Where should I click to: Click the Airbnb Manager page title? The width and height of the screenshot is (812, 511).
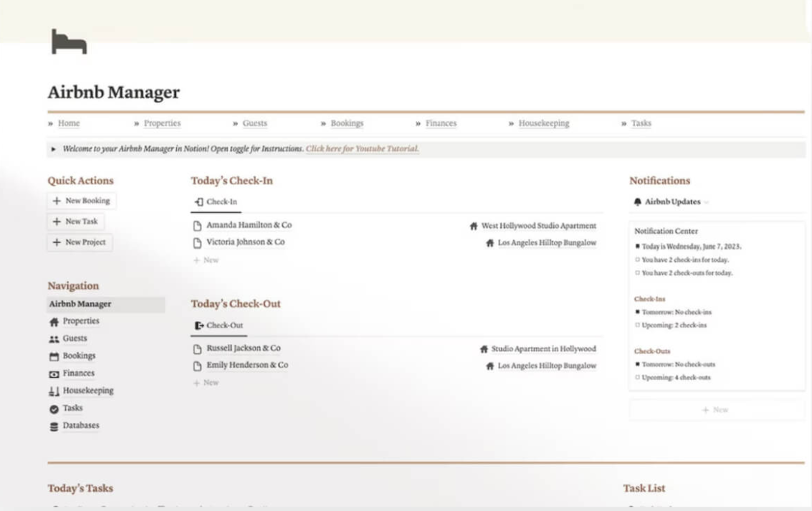pos(114,92)
